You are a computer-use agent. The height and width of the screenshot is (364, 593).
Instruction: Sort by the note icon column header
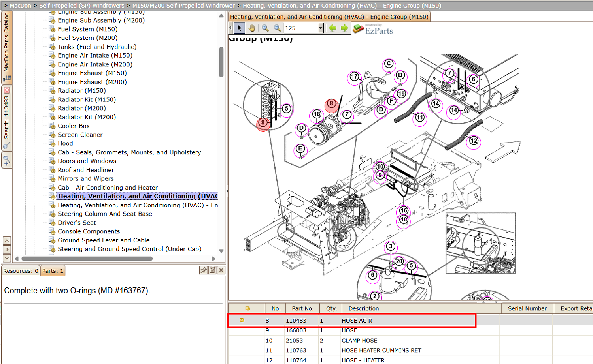point(247,308)
